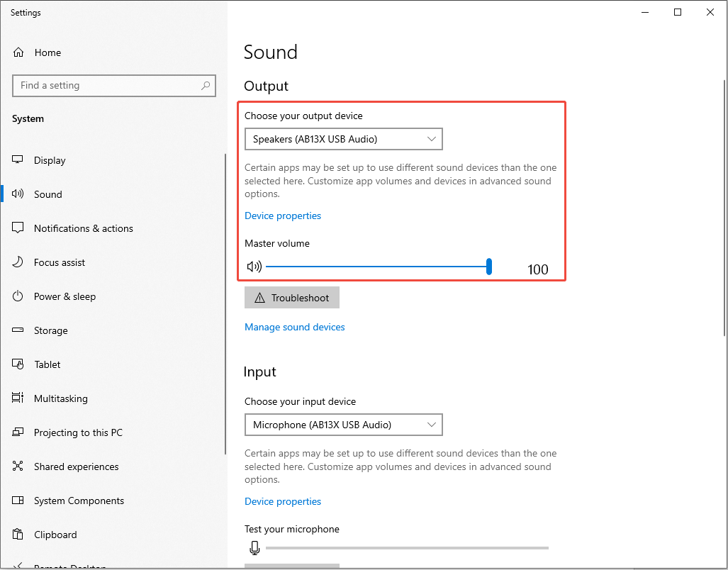Select the Display settings icon
This screenshot has width=728, height=570.
click(17, 160)
